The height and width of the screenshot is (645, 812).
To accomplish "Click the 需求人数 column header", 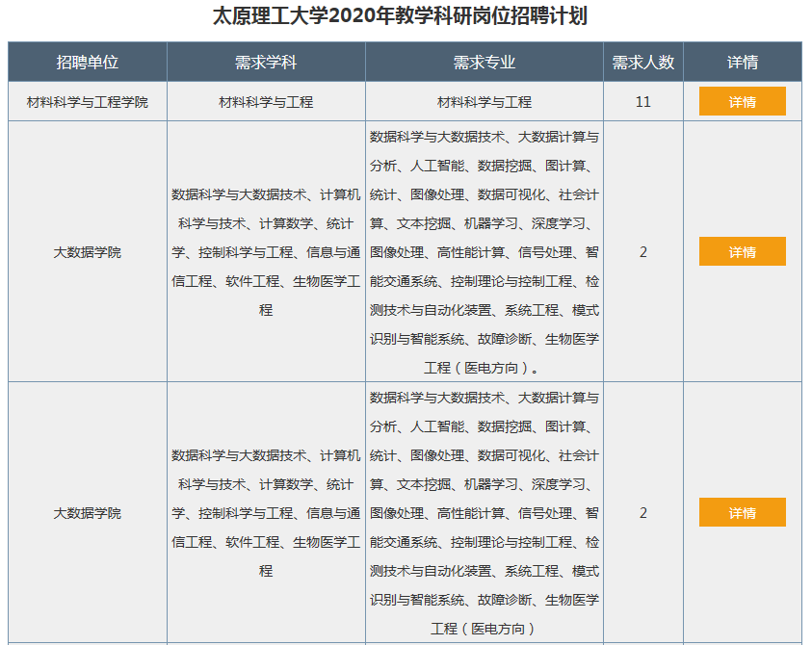I will [643, 63].
